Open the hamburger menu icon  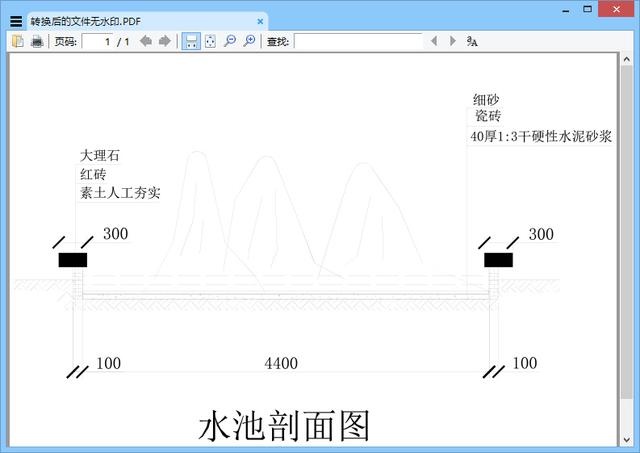[x=16, y=21]
